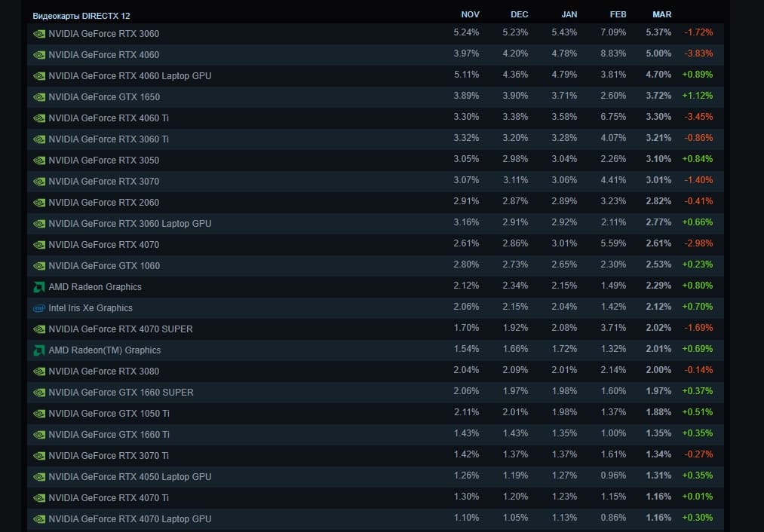
Task: Click the Intel logo beside Iris Xe Graphics
Action: (39, 308)
